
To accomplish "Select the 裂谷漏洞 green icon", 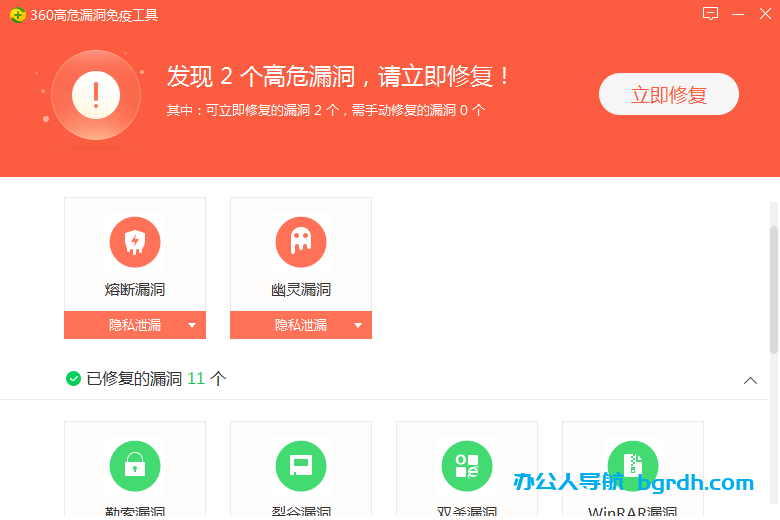I will pos(301,466).
